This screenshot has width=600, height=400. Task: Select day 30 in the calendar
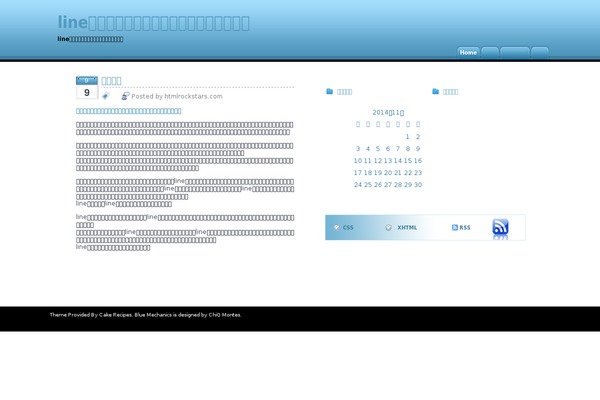click(x=418, y=184)
